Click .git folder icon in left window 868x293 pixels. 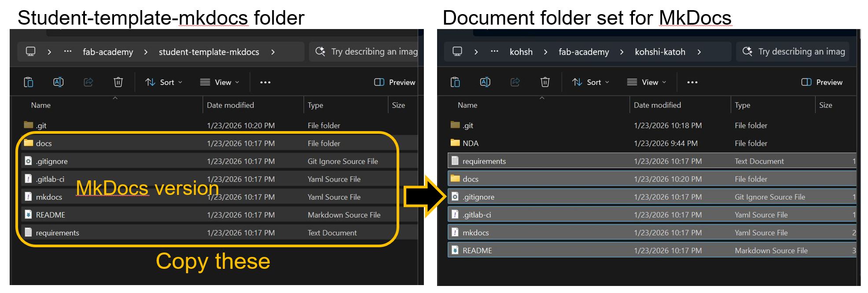[x=29, y=125]
